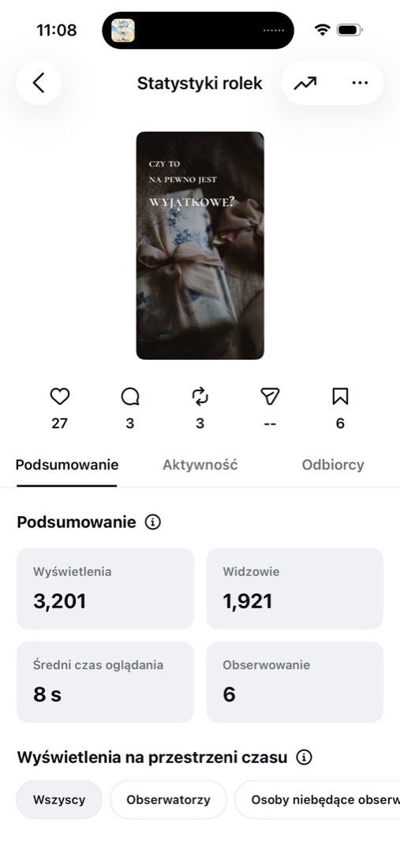Tap the heart likes icon
The width and height of the screenshot is (400, 868).
60,396
